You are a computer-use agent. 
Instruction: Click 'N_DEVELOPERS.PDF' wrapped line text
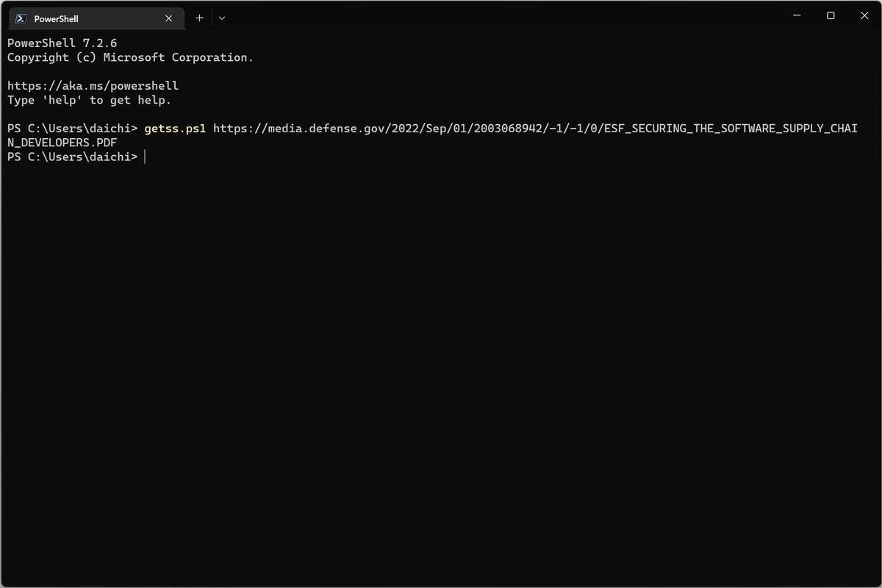tap(62, 143)
